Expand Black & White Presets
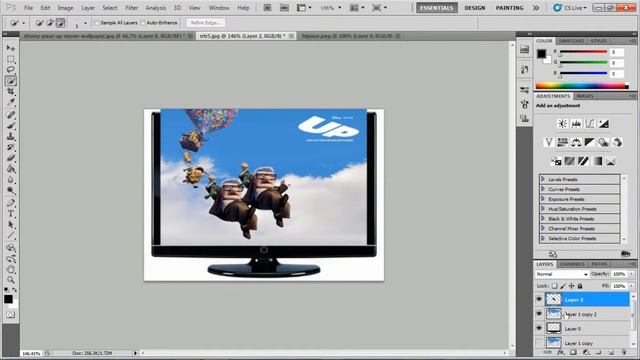Viewport: 640px width, 360px height. pos(543,218)
